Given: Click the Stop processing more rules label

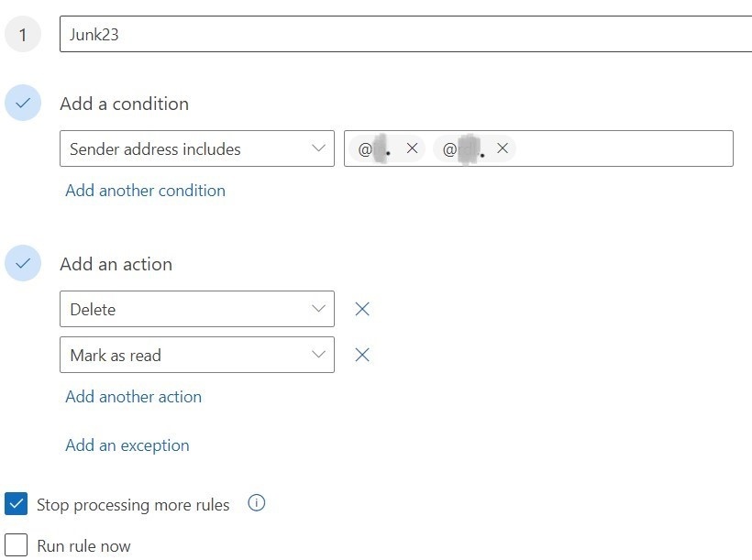Looking at the screenshot, I should (x=133, y=505).
